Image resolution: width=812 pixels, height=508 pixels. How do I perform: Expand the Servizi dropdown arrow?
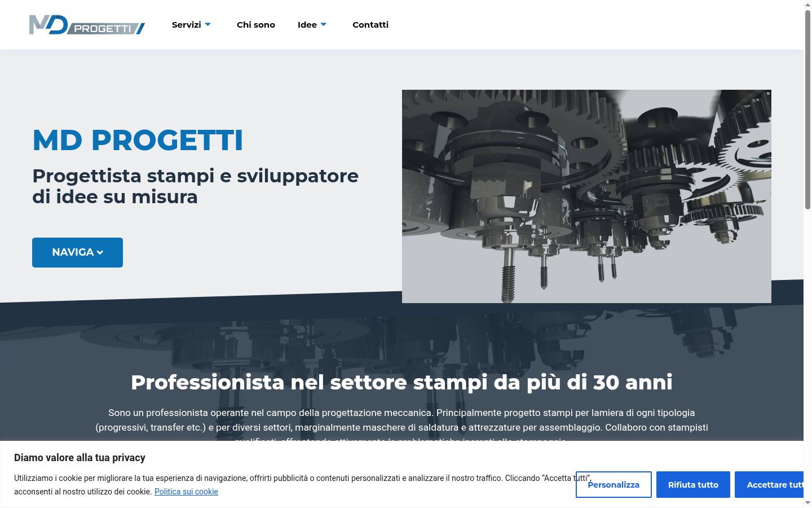pyautogui.click(x=208, y=24)
